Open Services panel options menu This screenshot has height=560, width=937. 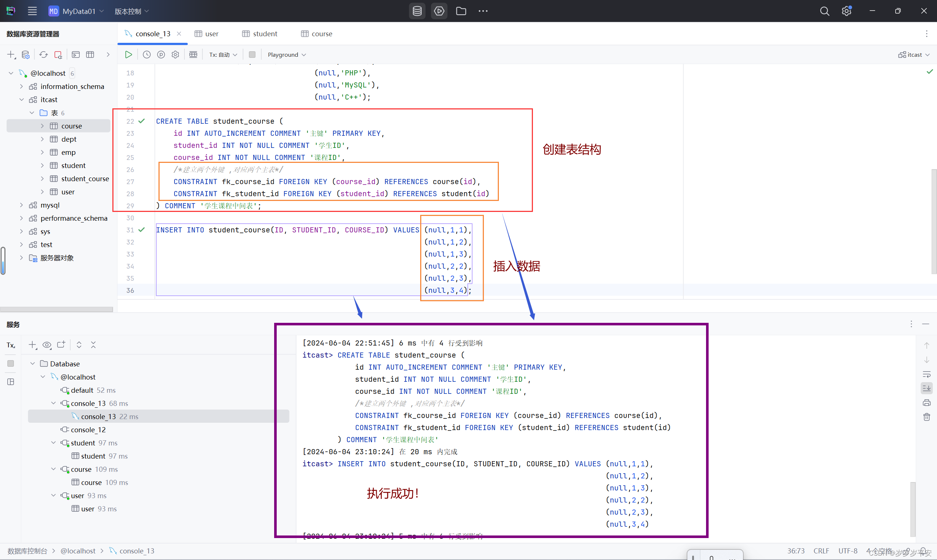tap(911, 324)
